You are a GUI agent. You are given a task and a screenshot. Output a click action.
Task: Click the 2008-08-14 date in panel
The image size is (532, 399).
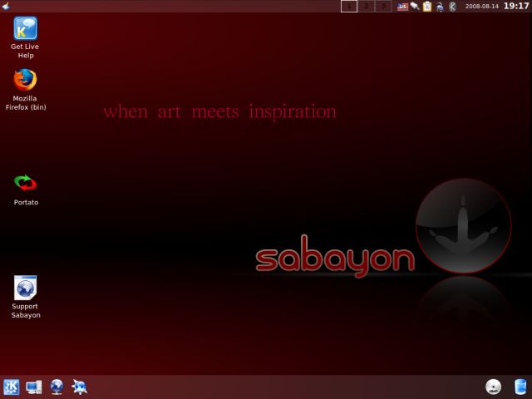pyautogui.click(x=482, y=7)
